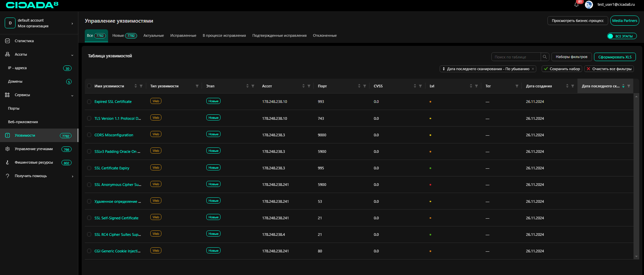
Task: Switch to the Исправленные tab
Action: (183, 35)
